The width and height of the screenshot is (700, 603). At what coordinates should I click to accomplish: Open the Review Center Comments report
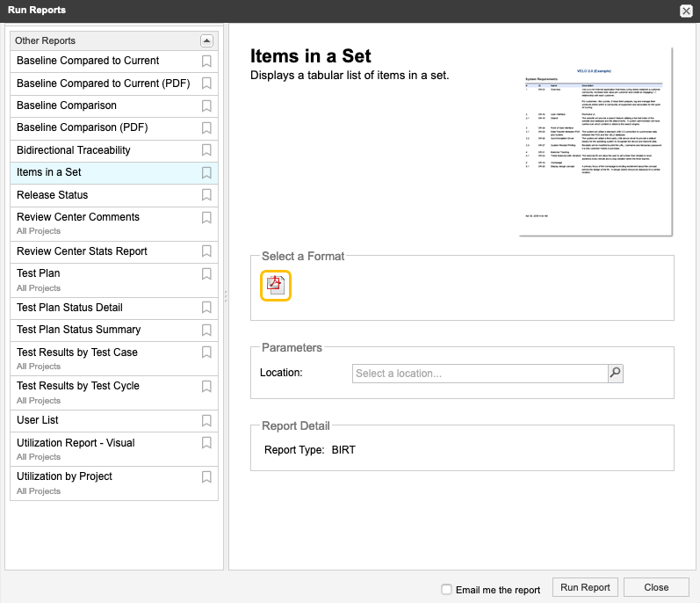point(114,224)
